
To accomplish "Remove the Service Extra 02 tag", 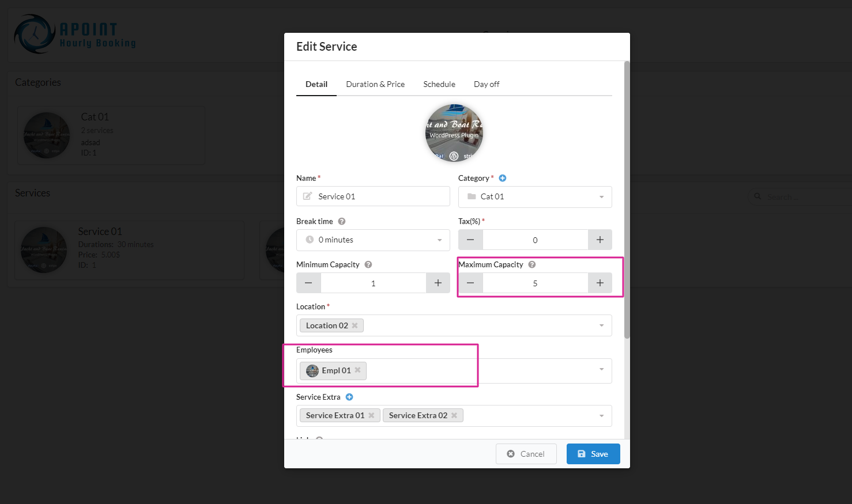I will (x=454, y=415).
